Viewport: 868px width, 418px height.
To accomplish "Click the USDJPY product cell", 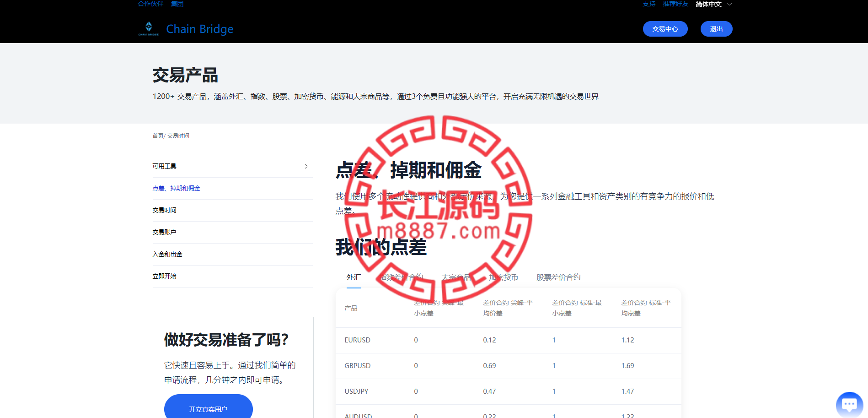I will [x=356, y=391].
